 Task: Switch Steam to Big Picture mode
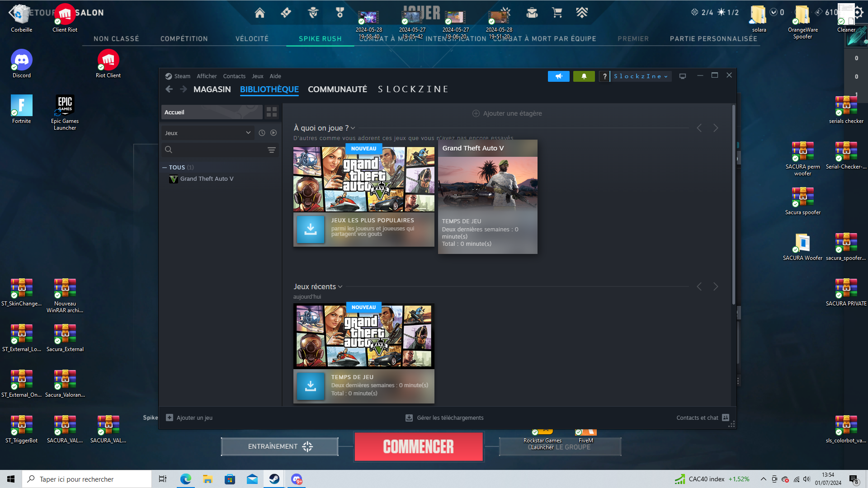(x=683, y=76)
